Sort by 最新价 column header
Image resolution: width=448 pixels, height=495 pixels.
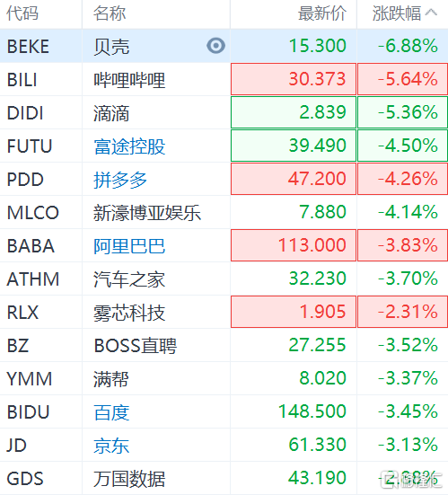(x=322, y=13)
